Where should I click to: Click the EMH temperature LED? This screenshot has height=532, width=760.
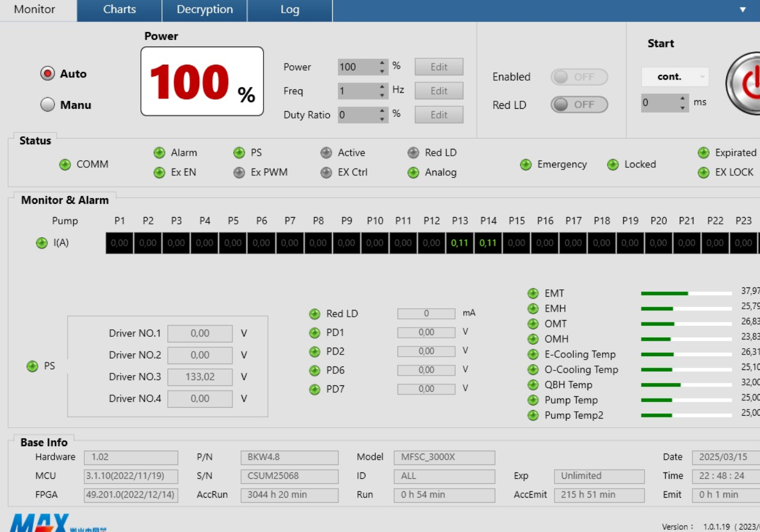[533, 309]
